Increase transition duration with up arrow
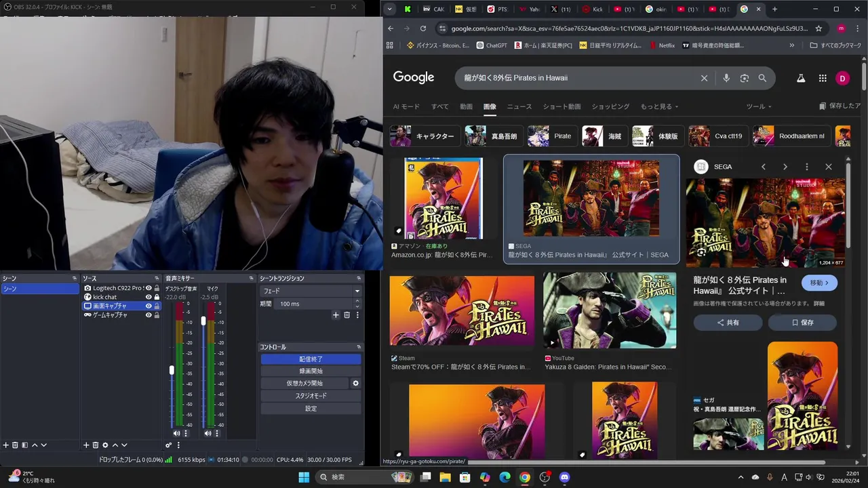This screenshot has height=488, width=868. click(x=357, y=301)
